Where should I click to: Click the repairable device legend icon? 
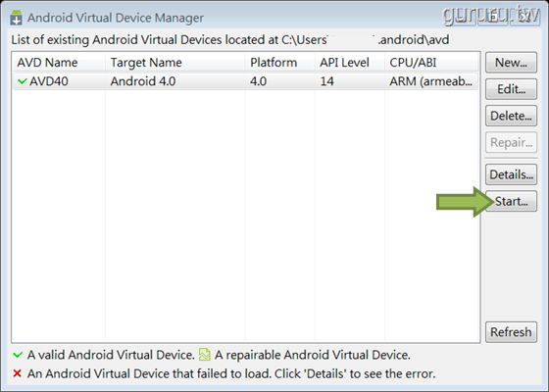205,355
